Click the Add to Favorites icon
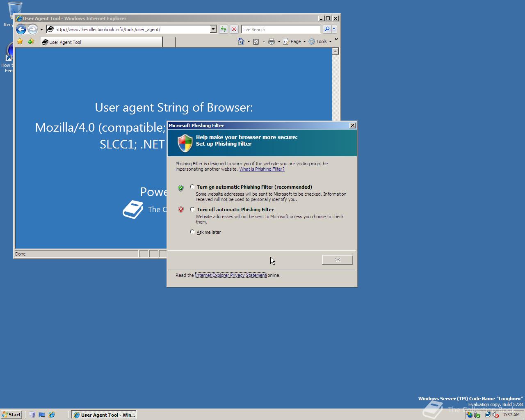This screenshot has width=525, height=420. (31, 41)
